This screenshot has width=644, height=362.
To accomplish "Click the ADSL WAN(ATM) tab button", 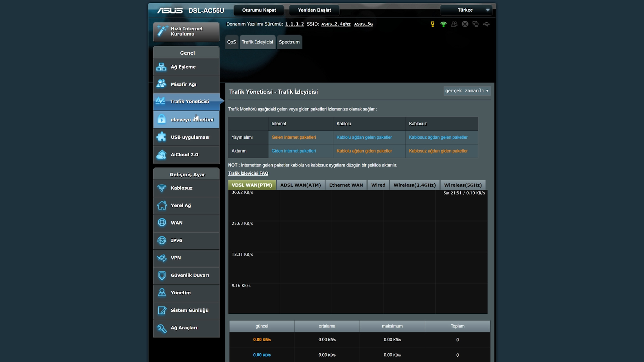I will coord(301,185).
